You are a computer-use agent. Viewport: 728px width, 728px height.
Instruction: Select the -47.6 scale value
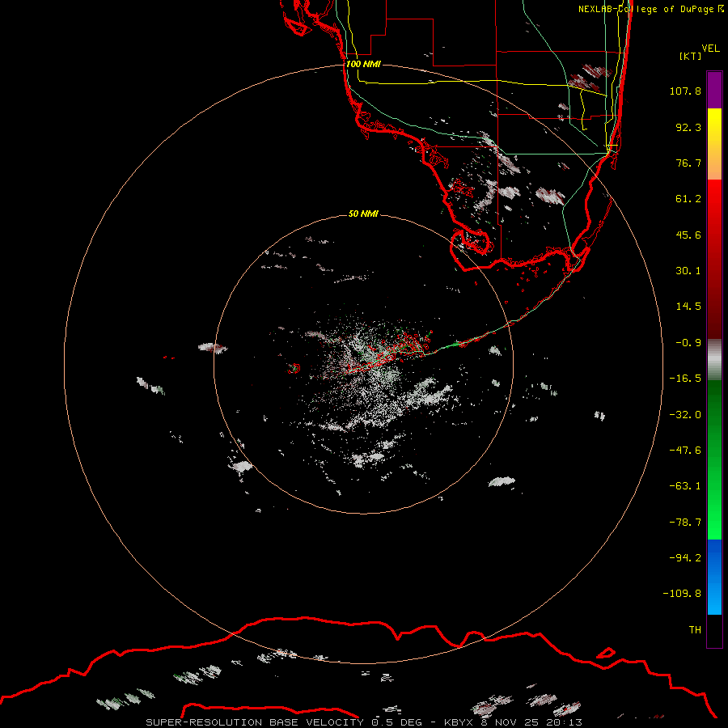[685, 451]
